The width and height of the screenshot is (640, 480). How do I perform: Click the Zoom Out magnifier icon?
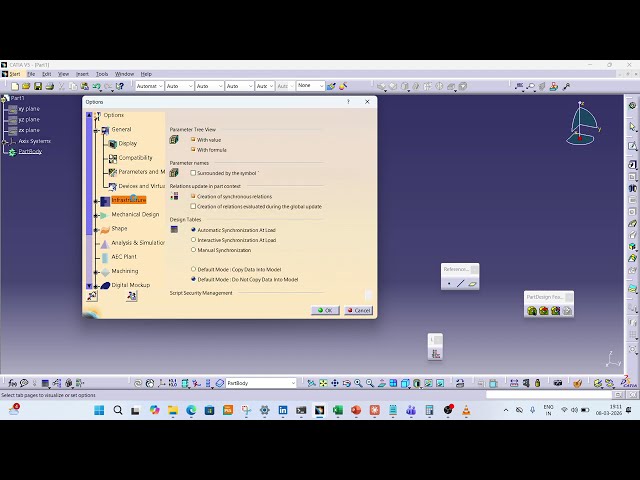point(370,383)
